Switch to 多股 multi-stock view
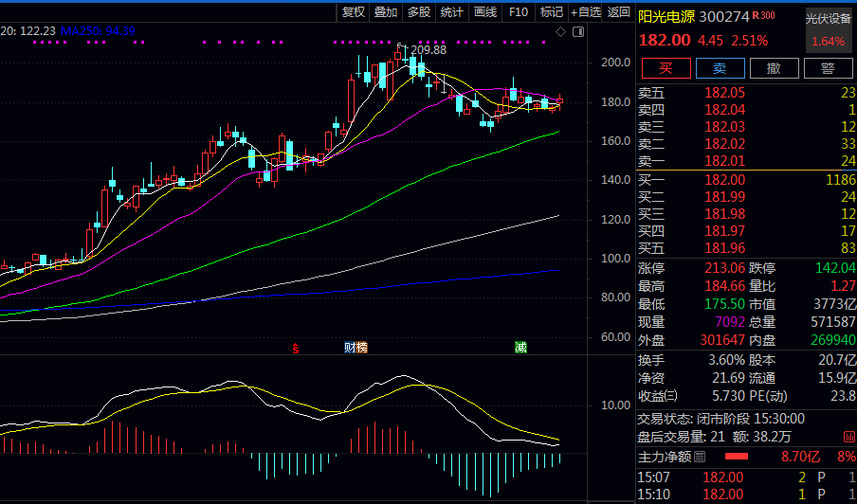 point(419,12)
